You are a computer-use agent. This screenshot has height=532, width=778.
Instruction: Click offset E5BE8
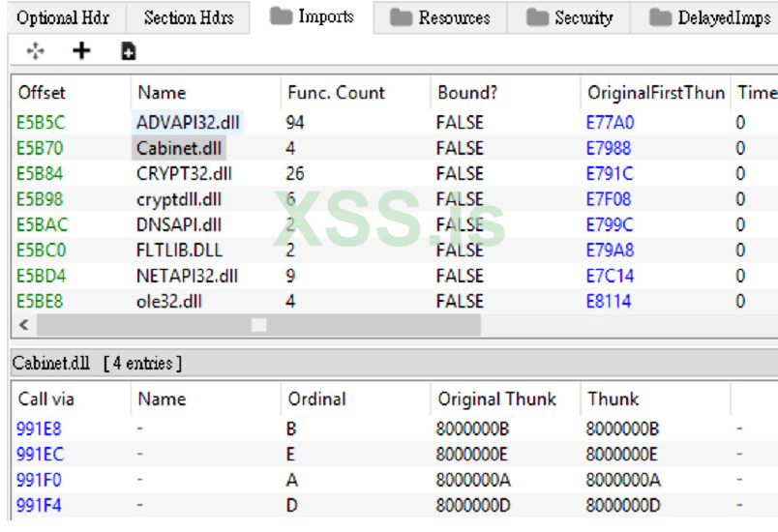pos(40,302)
